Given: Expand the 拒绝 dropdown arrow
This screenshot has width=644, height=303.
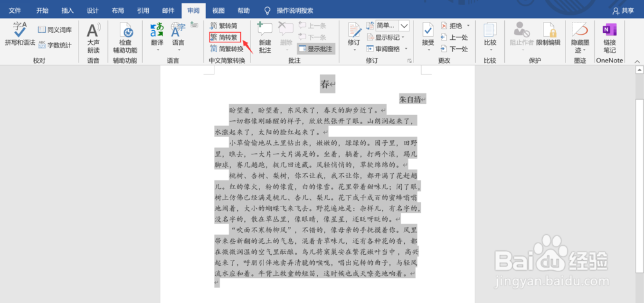Looking at the screenshot, I should point(468,26).
